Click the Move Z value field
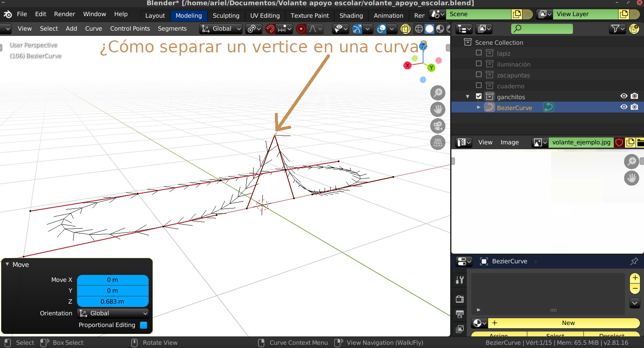 click(113, 302)
